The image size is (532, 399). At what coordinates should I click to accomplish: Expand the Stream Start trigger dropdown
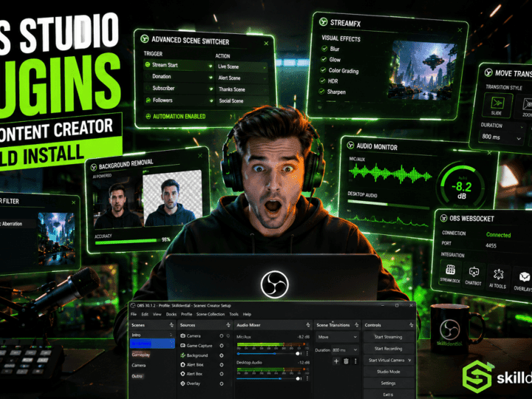coord(211,66)
